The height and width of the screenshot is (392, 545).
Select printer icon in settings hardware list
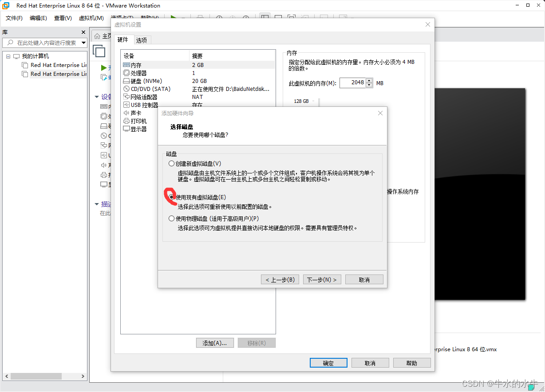pos(126,121)
